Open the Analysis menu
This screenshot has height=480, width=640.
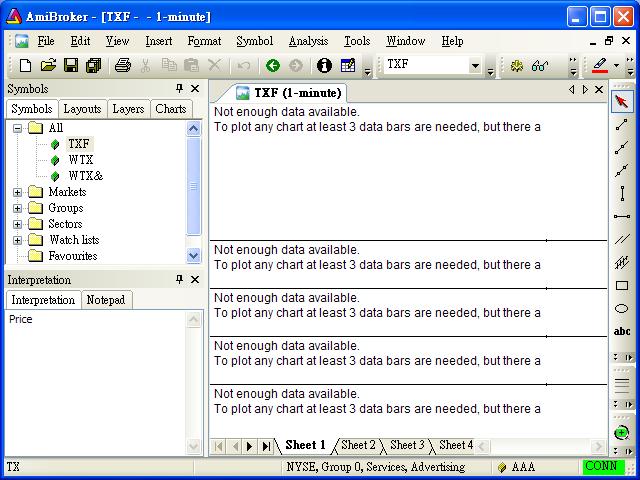pos(308,41)
